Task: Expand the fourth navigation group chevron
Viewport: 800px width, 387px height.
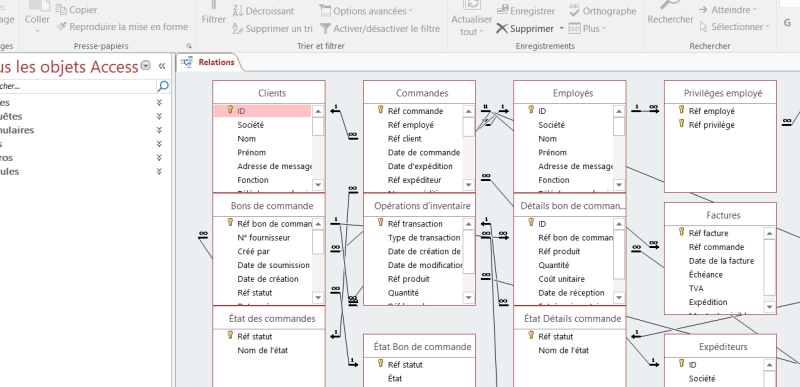Action: 159,144
